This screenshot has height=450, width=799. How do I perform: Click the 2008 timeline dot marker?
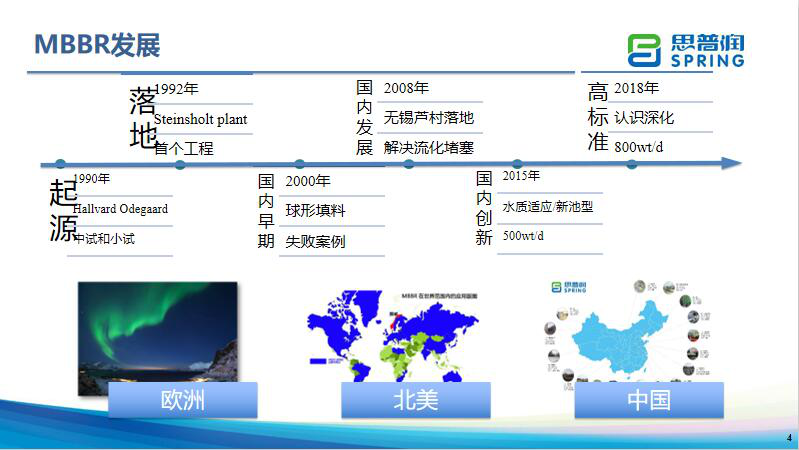(408, 164)
